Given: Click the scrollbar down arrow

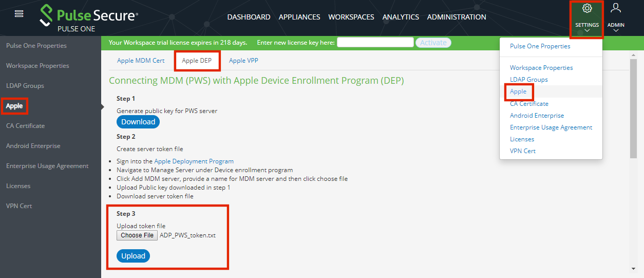Looking at the screenshot, I should pyautogui.click(x=633, y=269).
